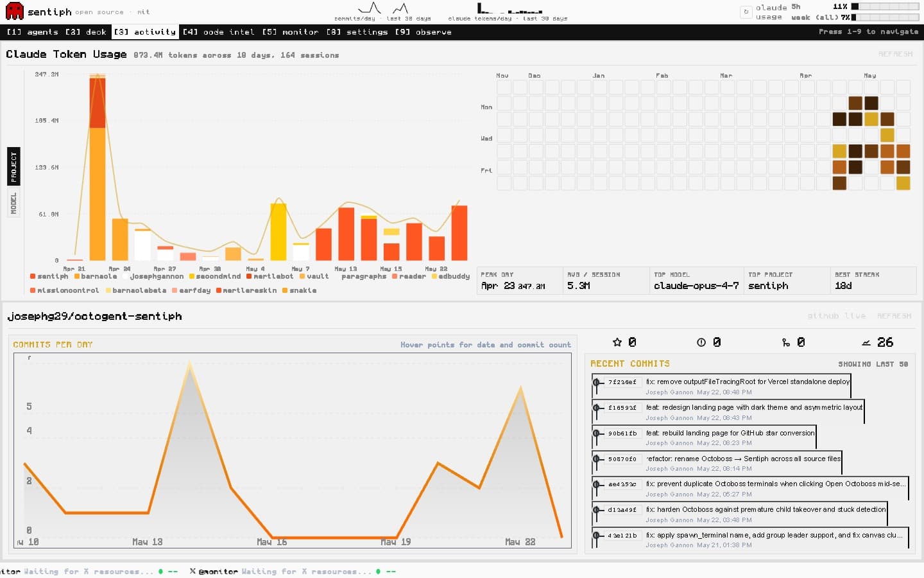Open the [9] observe tab
Viewport: 924px width, 578px height.
click(424, 31)
